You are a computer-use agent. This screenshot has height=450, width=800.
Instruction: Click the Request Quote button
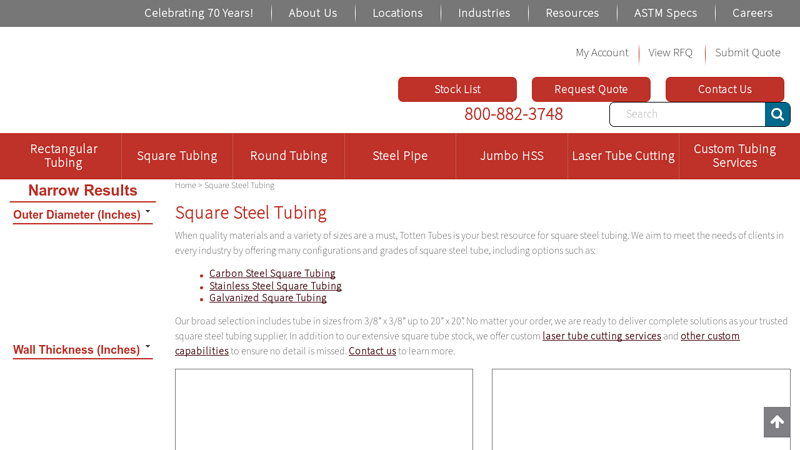591,89
